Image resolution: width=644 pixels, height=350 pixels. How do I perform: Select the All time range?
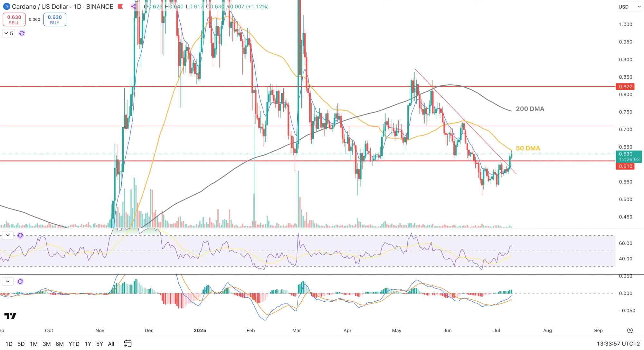pos(111,344)
